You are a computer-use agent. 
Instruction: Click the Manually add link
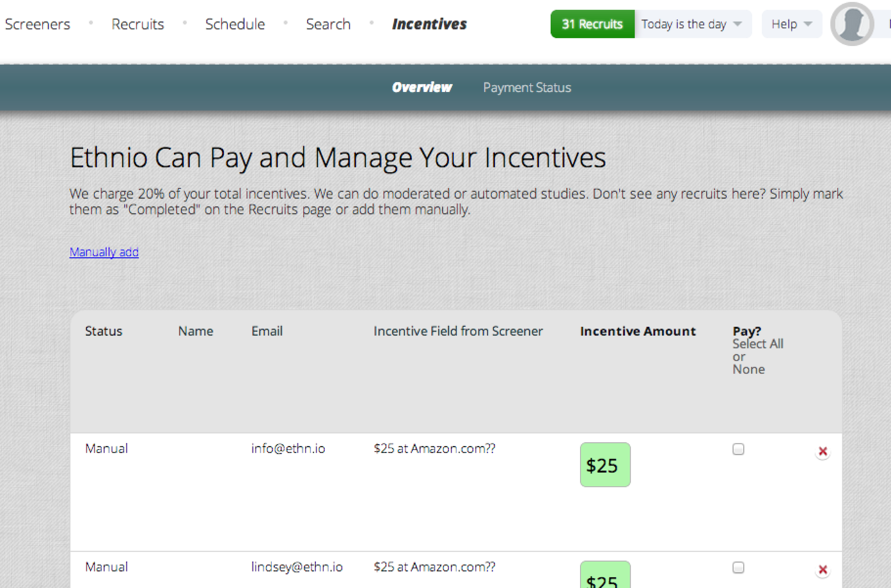[104, 252]
